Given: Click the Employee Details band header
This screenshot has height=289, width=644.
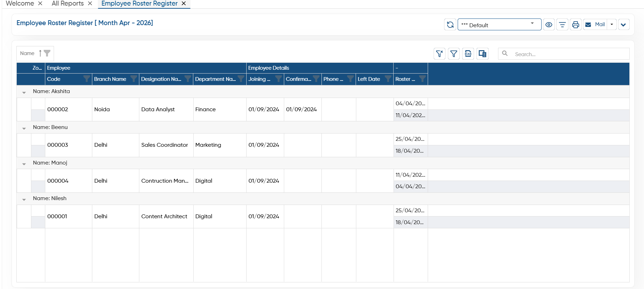Looking at the screenshot, I should 320,68.
